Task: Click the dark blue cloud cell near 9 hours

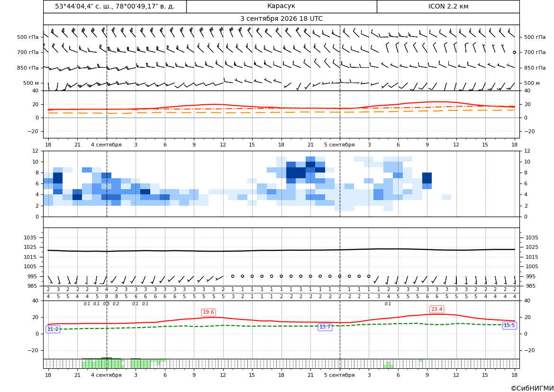Action: click(427, 178)
